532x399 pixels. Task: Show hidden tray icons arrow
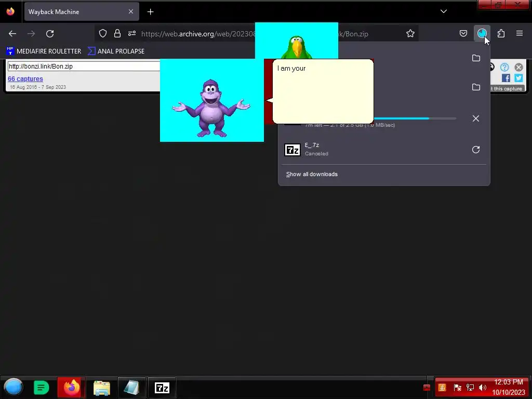427,388
